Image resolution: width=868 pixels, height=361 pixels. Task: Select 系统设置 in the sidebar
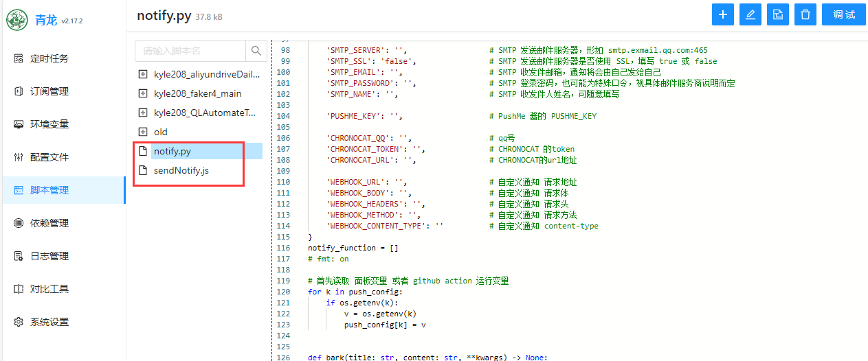click(49, 322)
